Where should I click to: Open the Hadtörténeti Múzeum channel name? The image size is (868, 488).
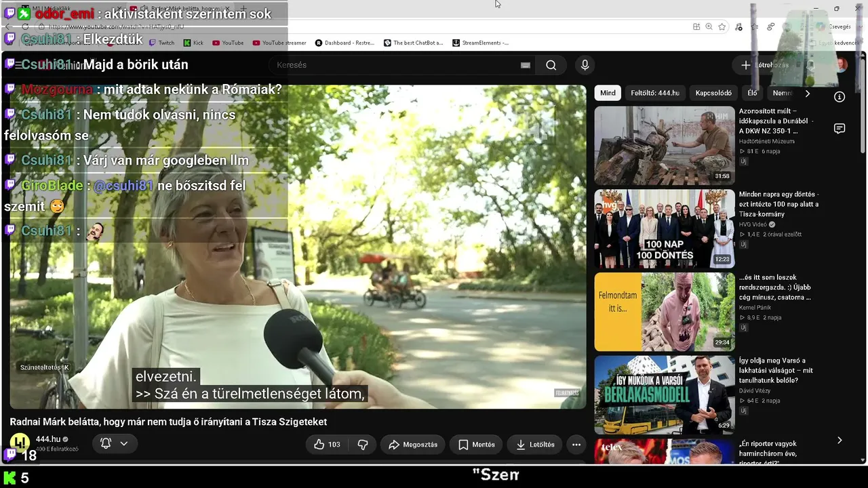766,141
